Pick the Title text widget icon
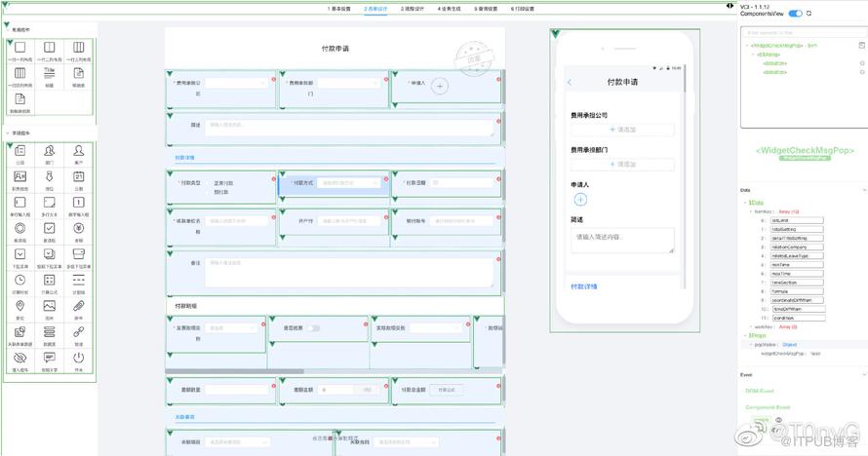This screenshot has width=868, height=456. point(50,73)
